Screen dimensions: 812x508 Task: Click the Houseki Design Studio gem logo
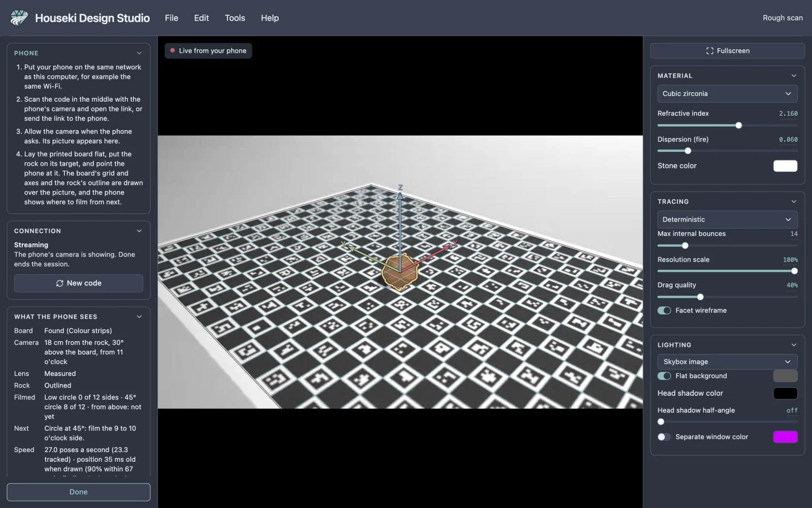coord(19,18)
